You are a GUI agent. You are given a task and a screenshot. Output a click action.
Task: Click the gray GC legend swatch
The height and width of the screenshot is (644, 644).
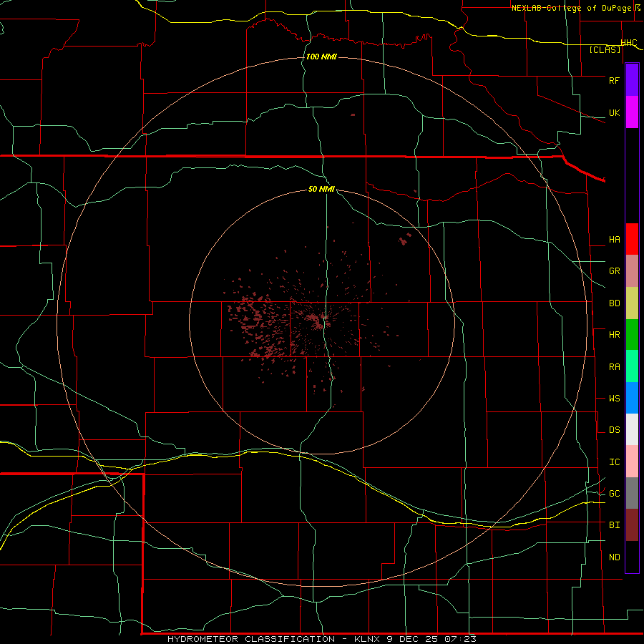[632, 493]
